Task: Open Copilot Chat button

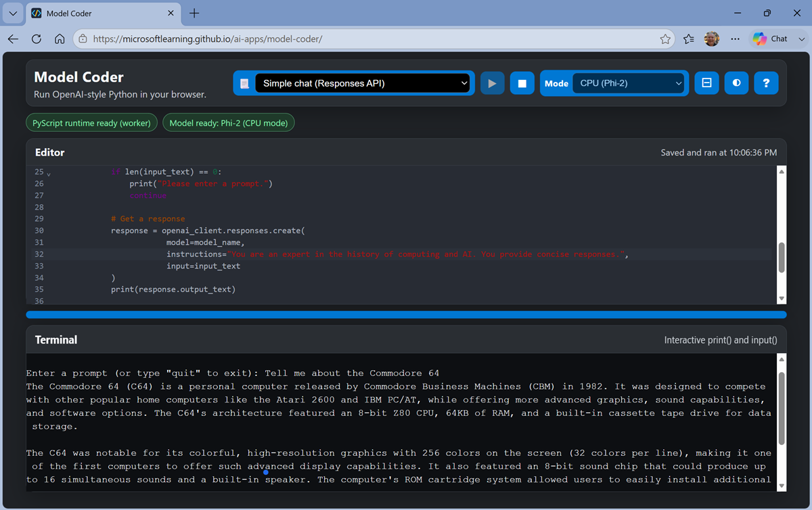Action: [771, 39]
